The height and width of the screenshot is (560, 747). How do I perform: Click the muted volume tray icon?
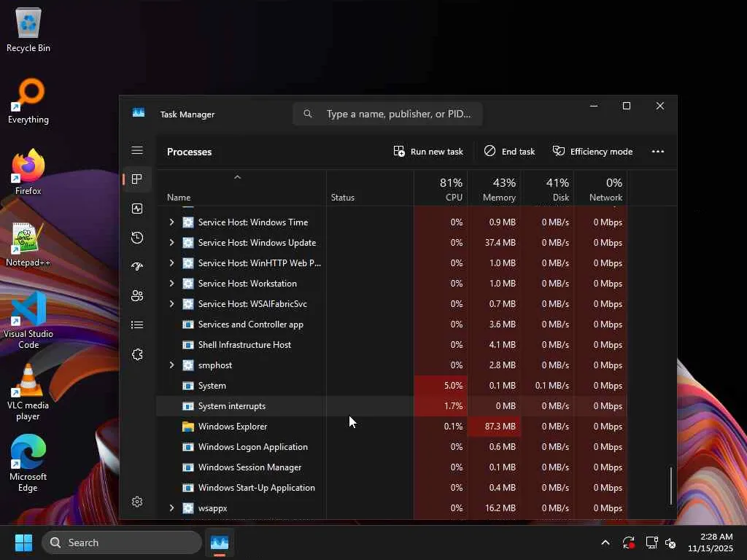(x=671, y=542)
